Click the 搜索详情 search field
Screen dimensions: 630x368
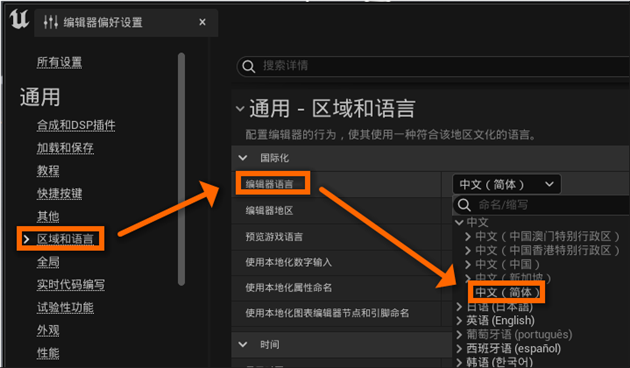(x=433, y=66)
